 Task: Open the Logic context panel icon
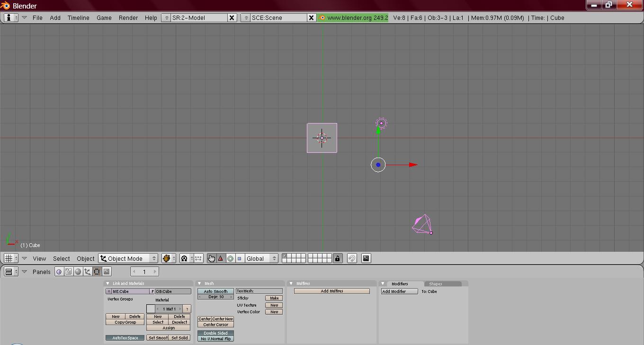59,272
